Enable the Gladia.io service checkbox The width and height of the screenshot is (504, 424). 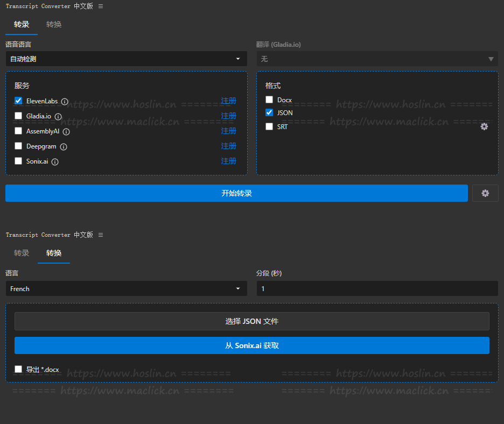(x=18, y=116)
